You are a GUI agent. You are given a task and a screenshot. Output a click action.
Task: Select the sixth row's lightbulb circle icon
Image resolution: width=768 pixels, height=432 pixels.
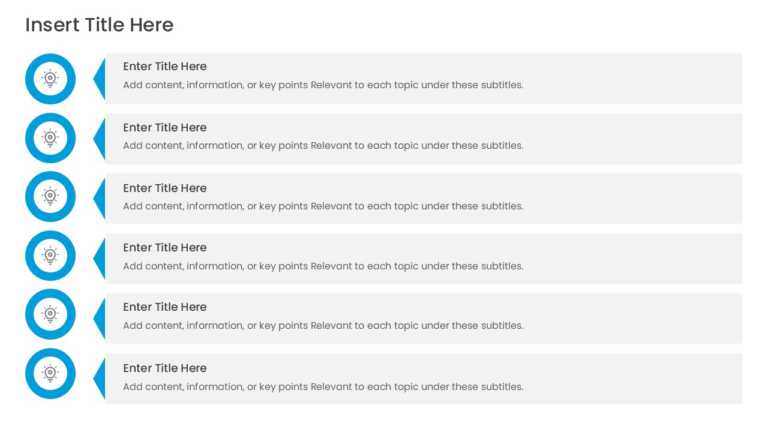[50, 374]
